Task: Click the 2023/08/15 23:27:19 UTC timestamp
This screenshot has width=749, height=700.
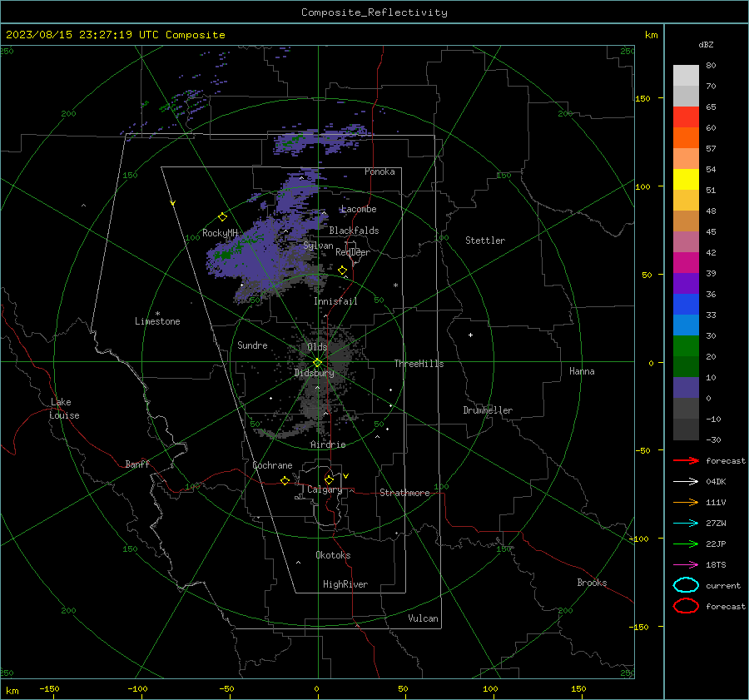Action: click(115, 35)
